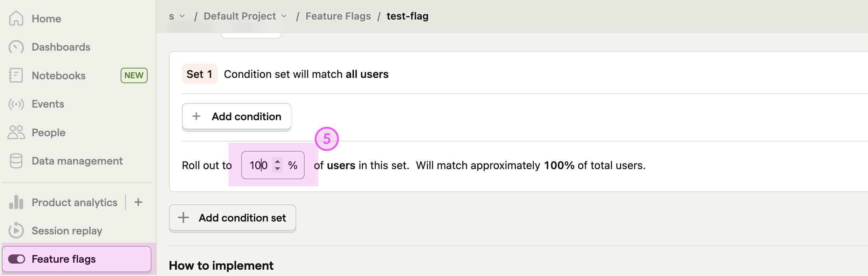
Task: Open Dashboards gauge icon
Action: pyautogui.click(x=16, y=47)
